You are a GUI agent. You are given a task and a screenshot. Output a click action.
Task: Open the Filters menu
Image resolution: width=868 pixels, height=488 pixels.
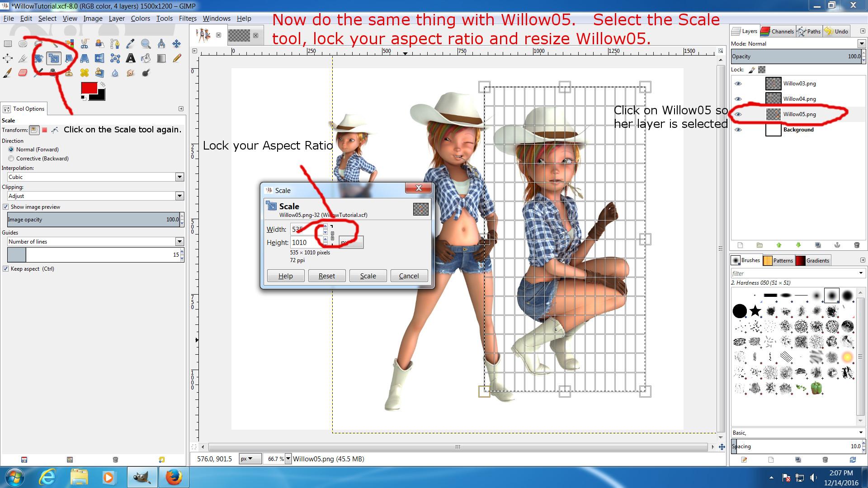tap(187, 19)
